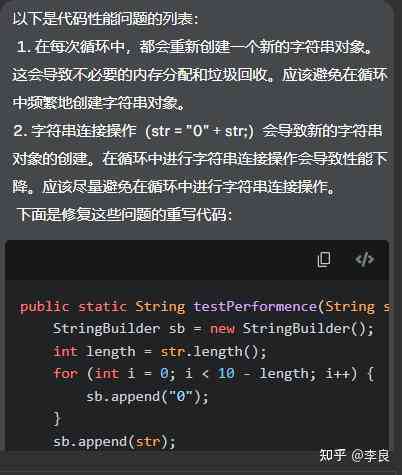Click the closing brace of the for loop
Screen dimensions: 402x475
57,419
